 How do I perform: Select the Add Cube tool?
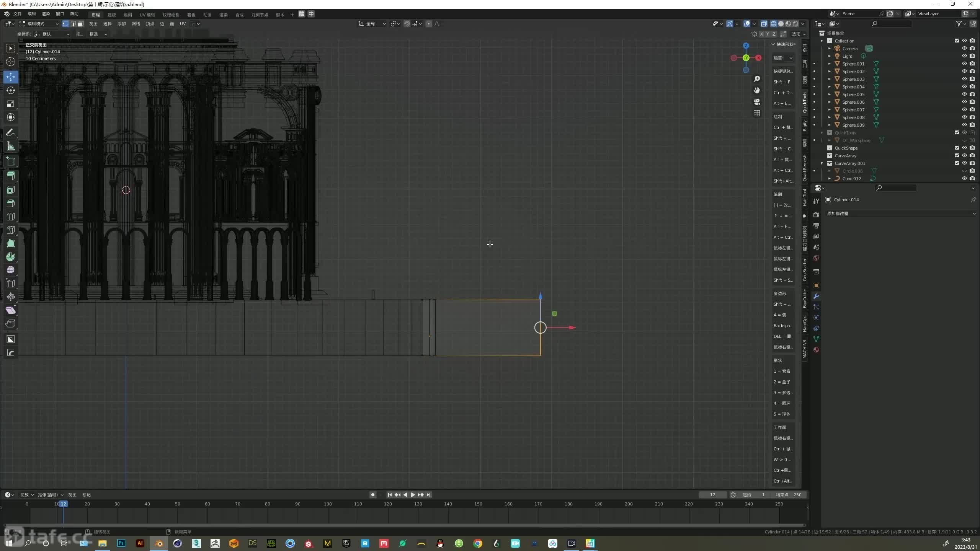pos(11,161)
